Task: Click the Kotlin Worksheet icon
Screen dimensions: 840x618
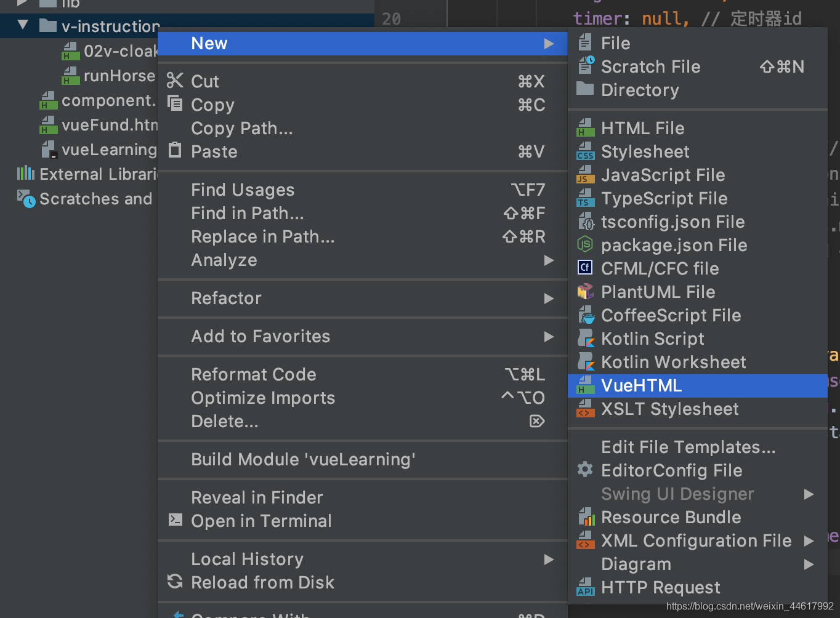Action: tap(586, 362)
